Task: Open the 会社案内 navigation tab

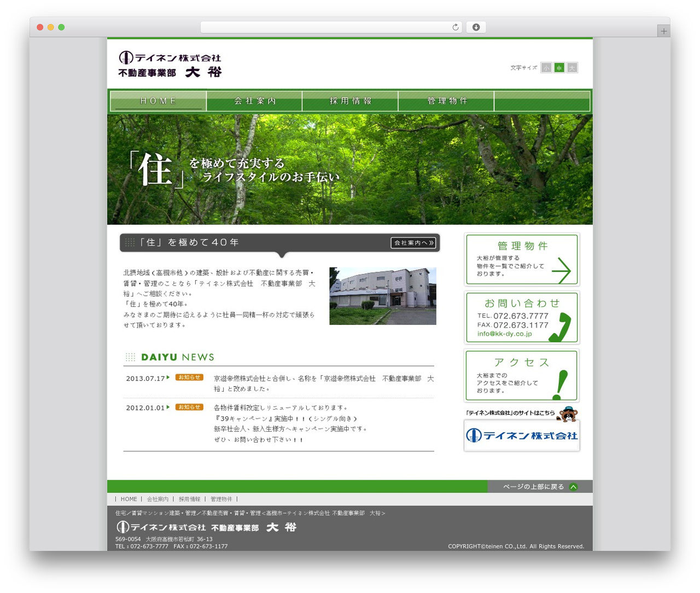Action: point(254,101)
